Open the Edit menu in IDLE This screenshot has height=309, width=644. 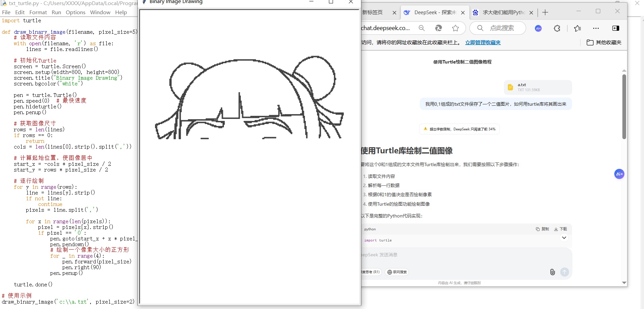(20, 12)
